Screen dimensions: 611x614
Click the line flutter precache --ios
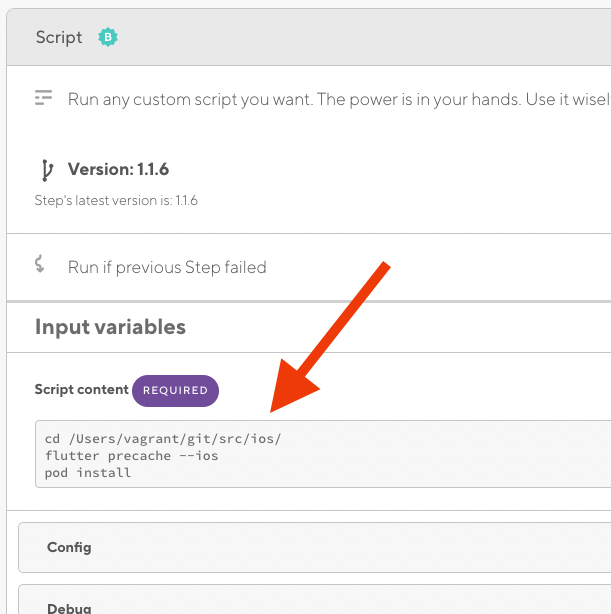[x=131, y=456]
